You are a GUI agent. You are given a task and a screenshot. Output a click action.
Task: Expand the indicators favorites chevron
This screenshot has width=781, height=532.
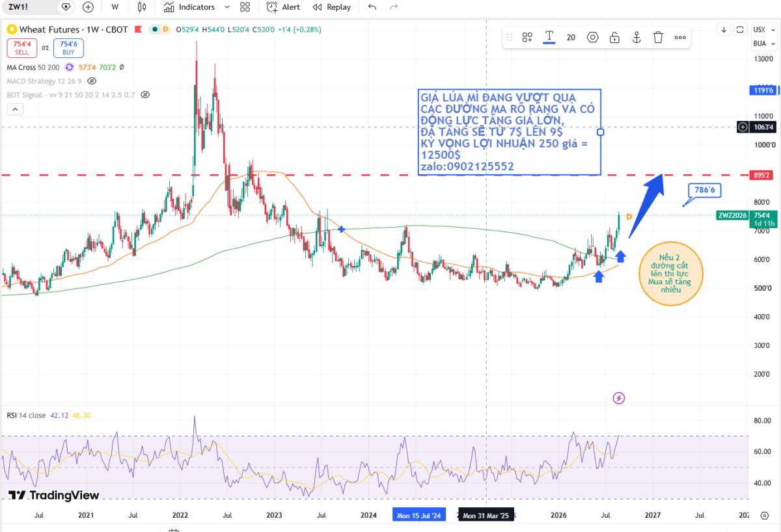(226, 7)
